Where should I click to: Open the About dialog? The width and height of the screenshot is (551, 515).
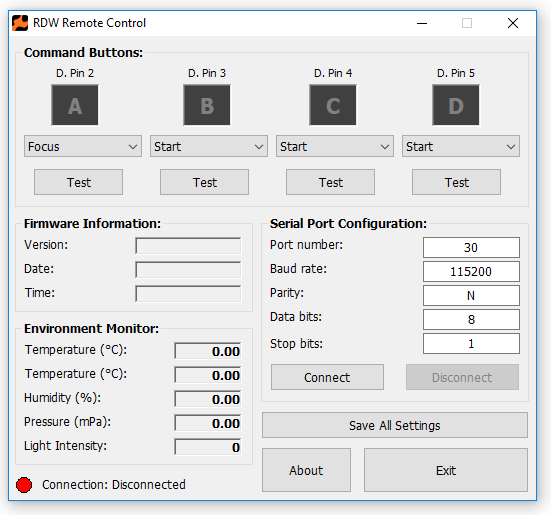click(306, 470)
